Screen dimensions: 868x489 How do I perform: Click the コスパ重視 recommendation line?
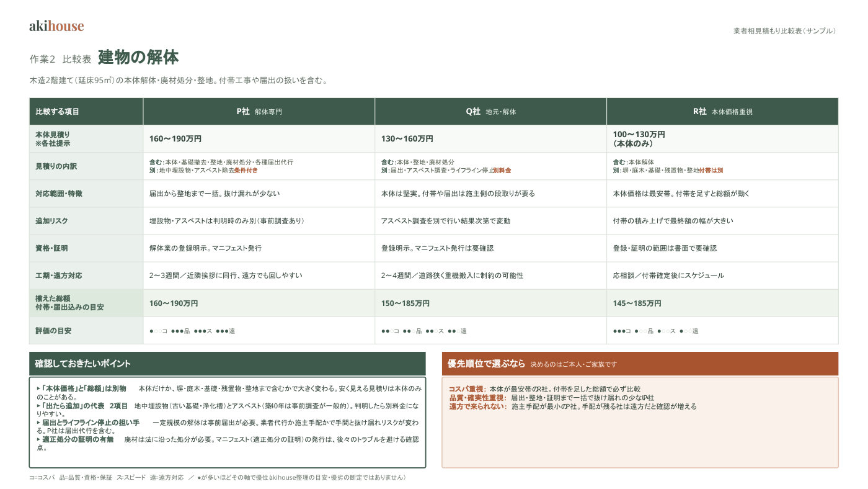point(544,389)
